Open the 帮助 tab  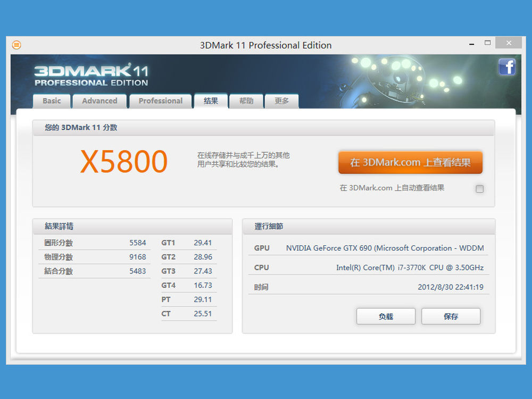click(246, 101)
